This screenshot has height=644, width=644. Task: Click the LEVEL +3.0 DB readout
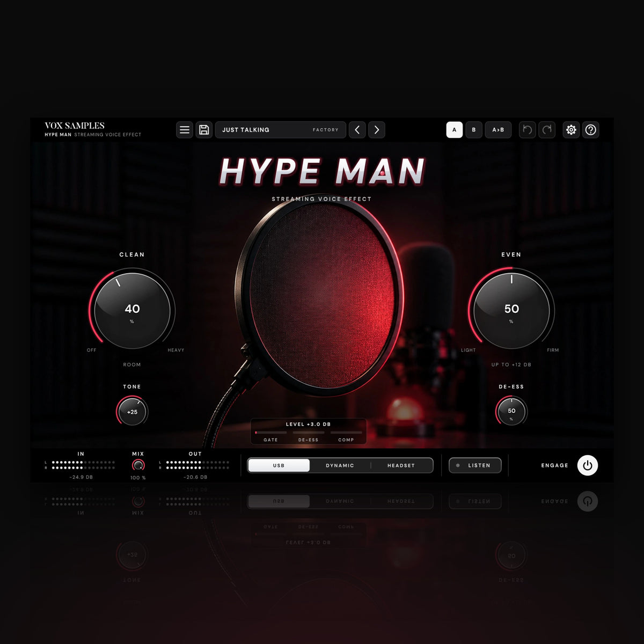[x=308, y=425]
